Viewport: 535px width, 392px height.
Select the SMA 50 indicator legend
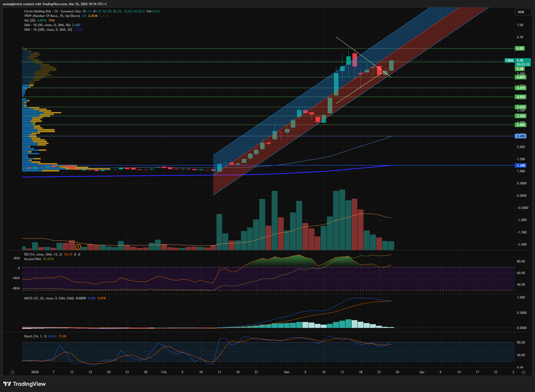tap(47, 25)
